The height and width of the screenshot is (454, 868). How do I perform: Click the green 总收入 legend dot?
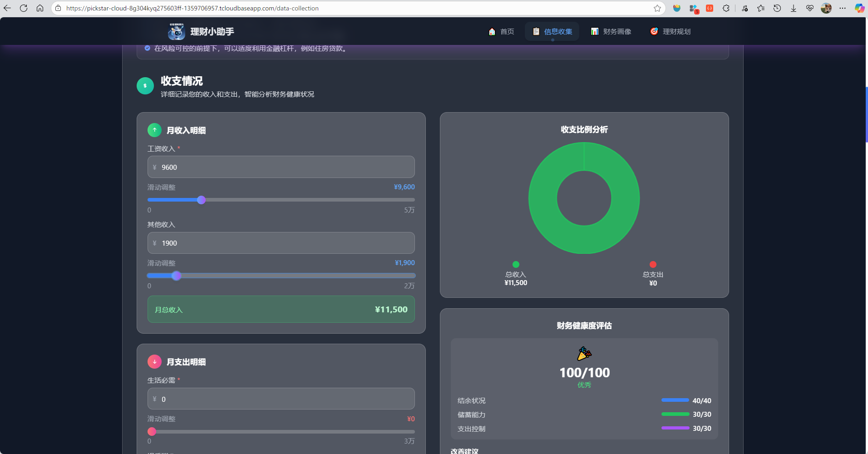point(516,264)
